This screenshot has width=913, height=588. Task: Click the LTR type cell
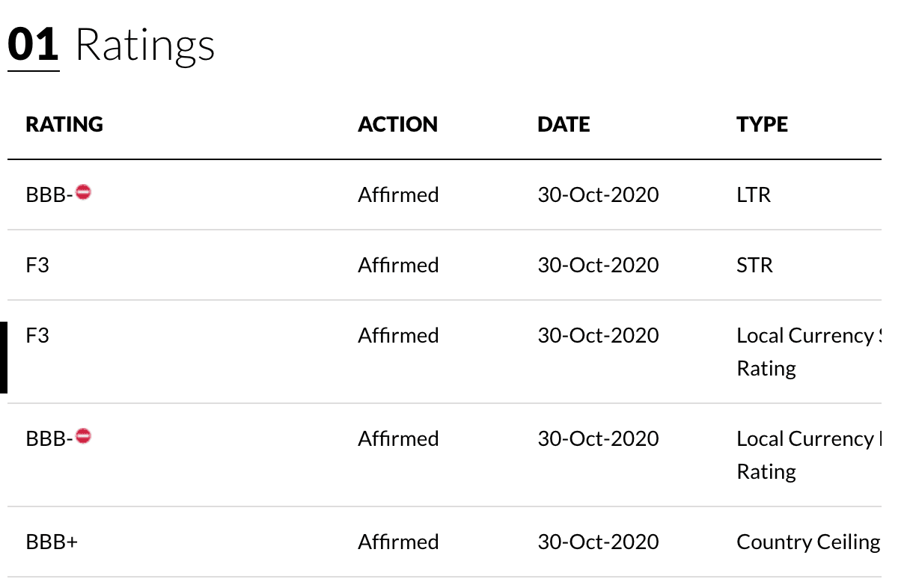tap(754, 195)
